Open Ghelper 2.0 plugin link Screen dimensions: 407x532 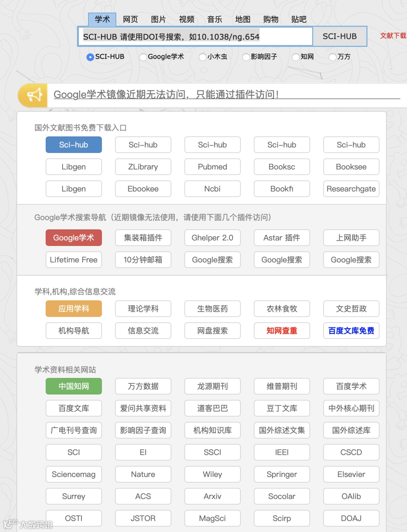coord(213,238)
